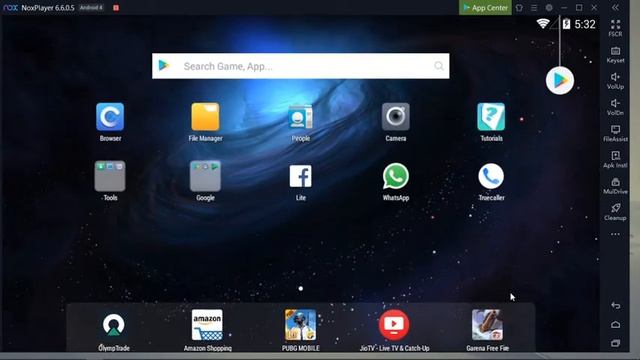Image resolution: width=640 pixels, height=360 pixels.
Task: Open the Camera app
Action: (396, 117)
